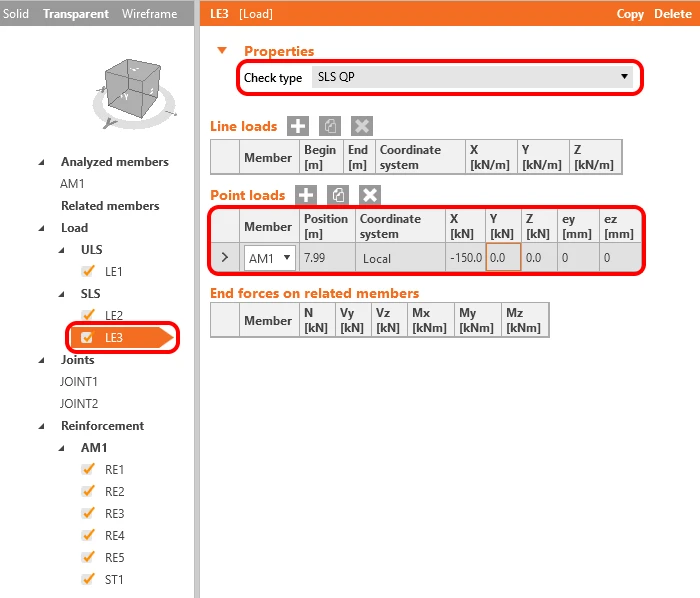Edit the point load Position value 7.99

pos(327,257)
